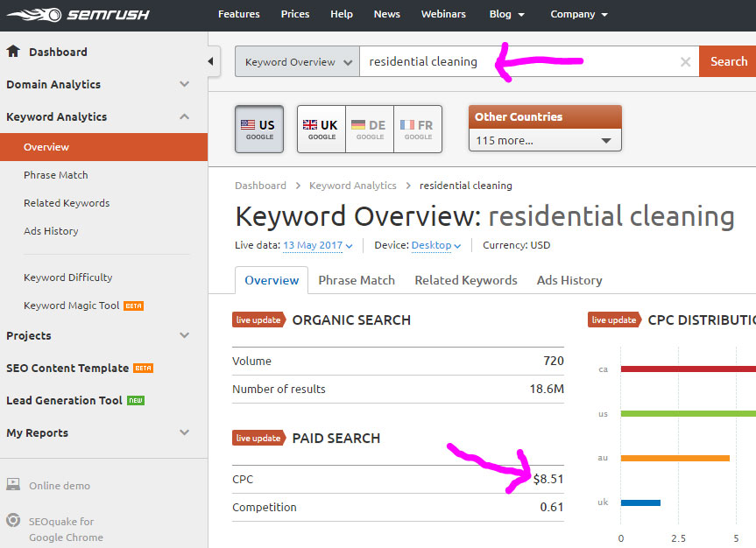Switch to the Ads History tab
Screen dimensions: 756x548
pos(569,280)
